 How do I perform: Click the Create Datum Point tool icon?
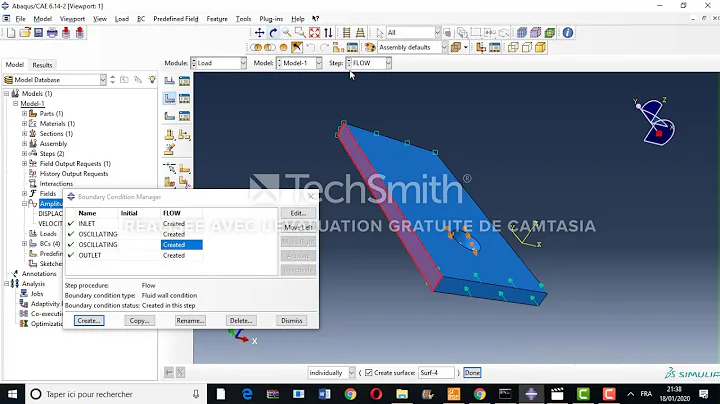click(x=169, y=168)
